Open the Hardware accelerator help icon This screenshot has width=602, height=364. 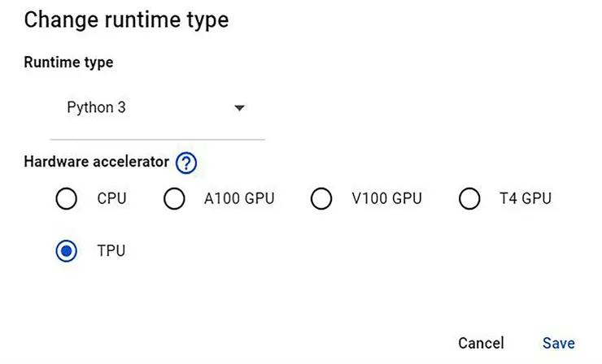[186, 162]
